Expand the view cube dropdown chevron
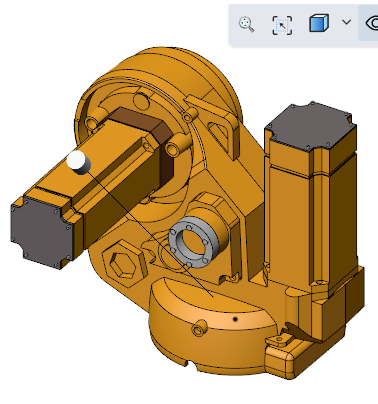The width and height of the screenshot is (378, 404). (347, 22)
